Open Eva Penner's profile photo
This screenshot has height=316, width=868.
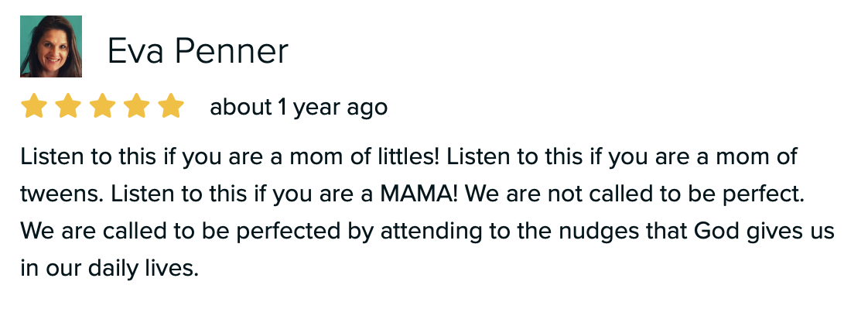point(51,46)
